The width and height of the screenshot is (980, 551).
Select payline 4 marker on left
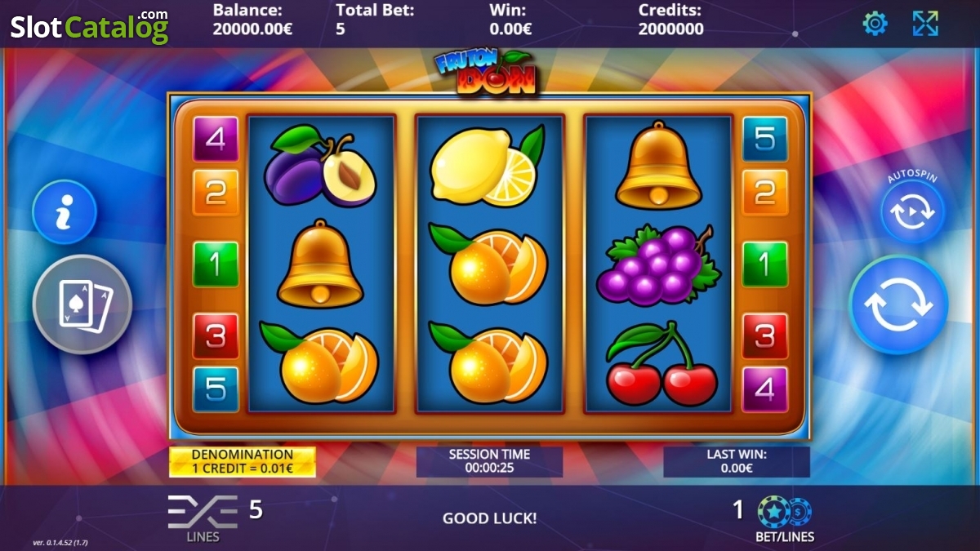[216, 139]
